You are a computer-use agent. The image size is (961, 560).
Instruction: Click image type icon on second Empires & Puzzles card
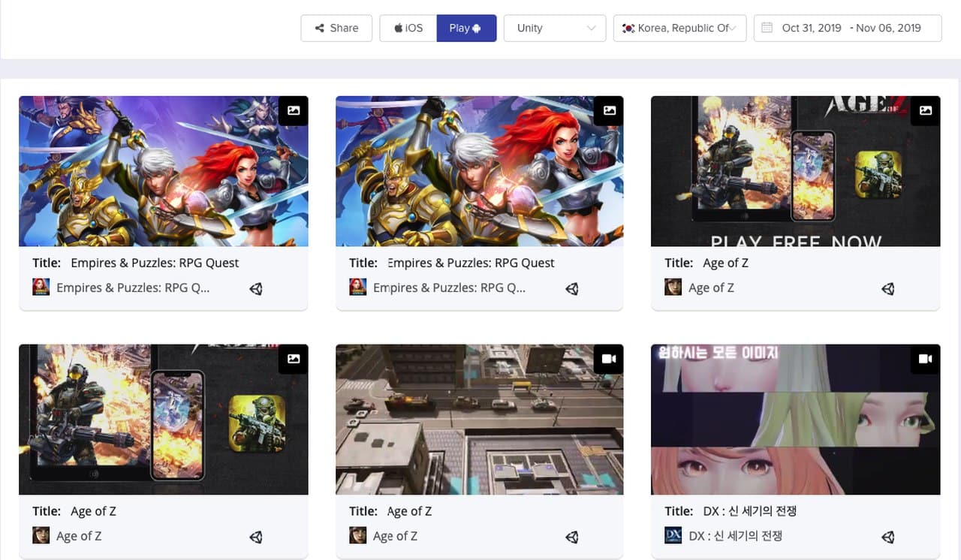[610, 110]
